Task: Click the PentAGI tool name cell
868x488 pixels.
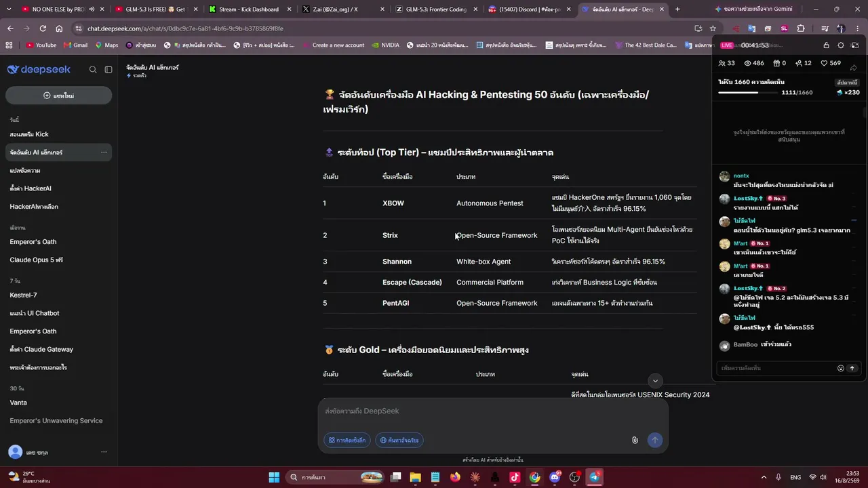Action: (x=395, y=303)
